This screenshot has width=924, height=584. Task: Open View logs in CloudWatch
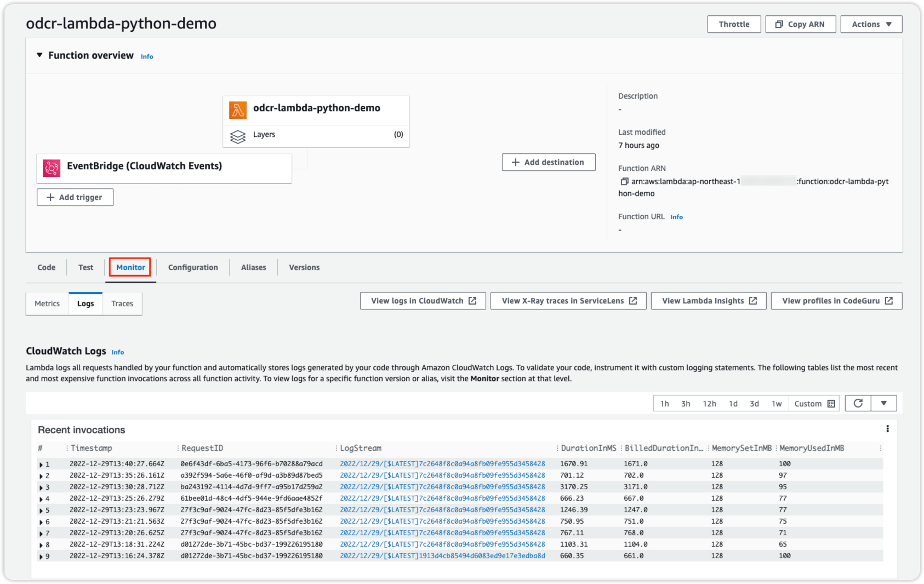(423, 301)
